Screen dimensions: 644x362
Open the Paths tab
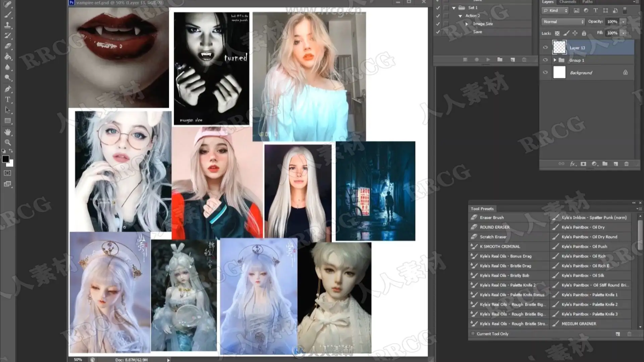coord(587,2)
